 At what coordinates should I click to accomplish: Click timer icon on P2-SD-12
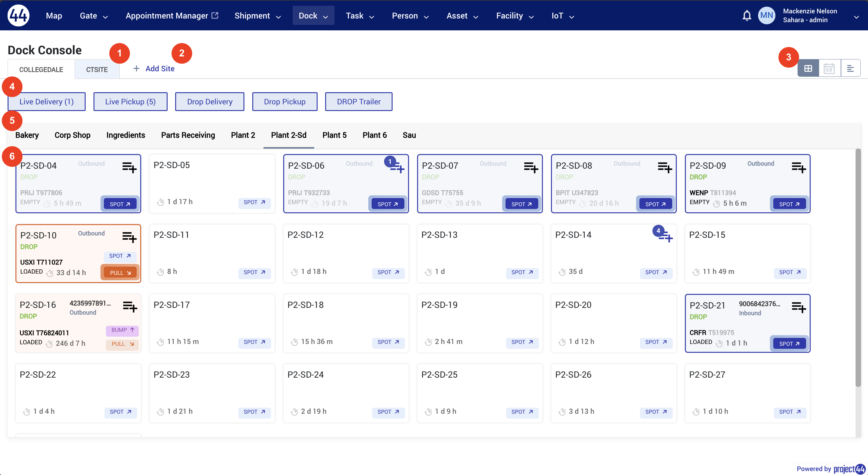tap(294, 272)
